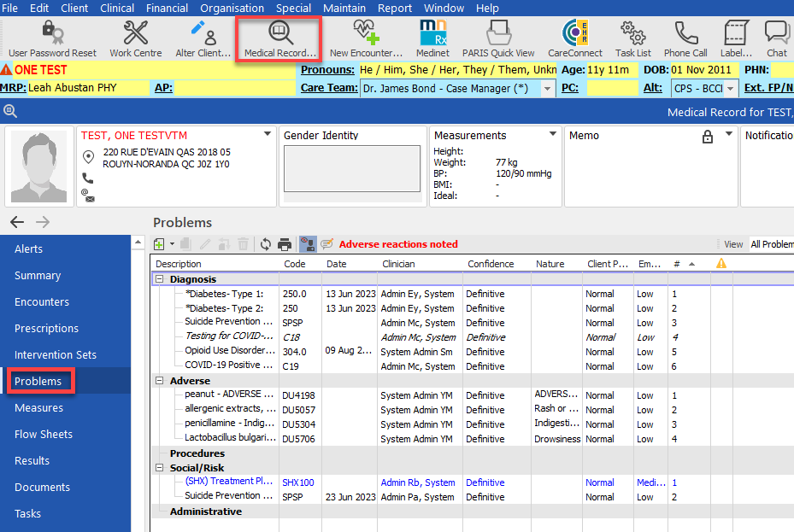Viewport: 794px width, 532px height.
Task: Refresh the problems list
Action: [x=266, y=244]
